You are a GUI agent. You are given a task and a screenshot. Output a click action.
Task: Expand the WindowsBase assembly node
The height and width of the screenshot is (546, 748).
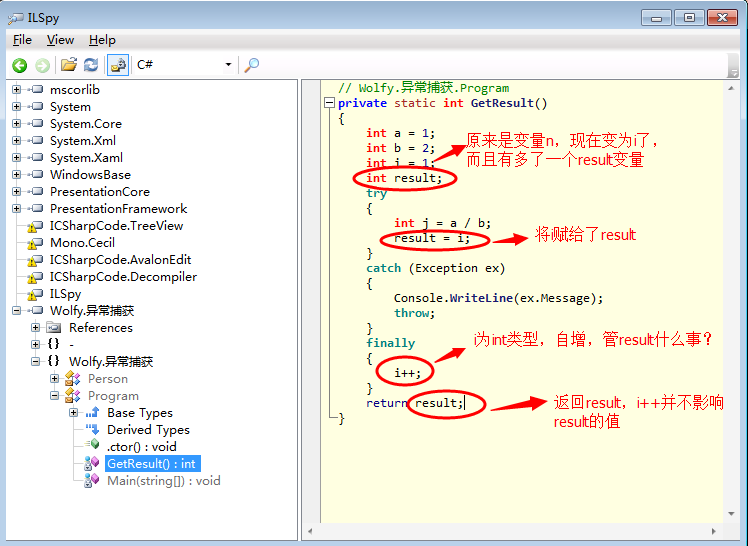coord(16,175)
